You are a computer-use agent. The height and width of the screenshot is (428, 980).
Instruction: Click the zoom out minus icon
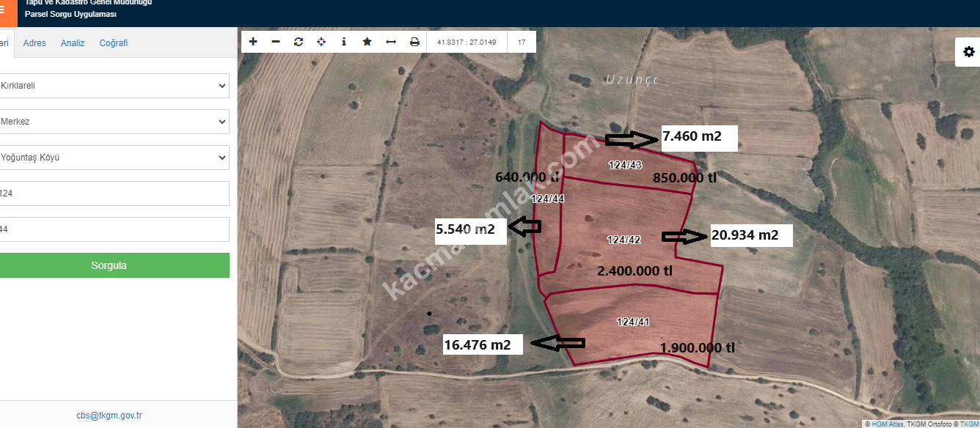(276, 42)
